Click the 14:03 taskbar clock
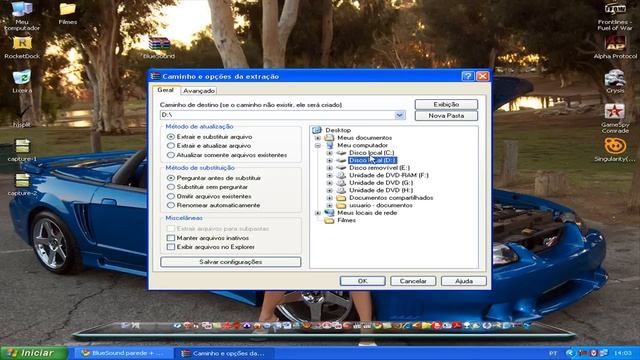 tap(622, 353)
